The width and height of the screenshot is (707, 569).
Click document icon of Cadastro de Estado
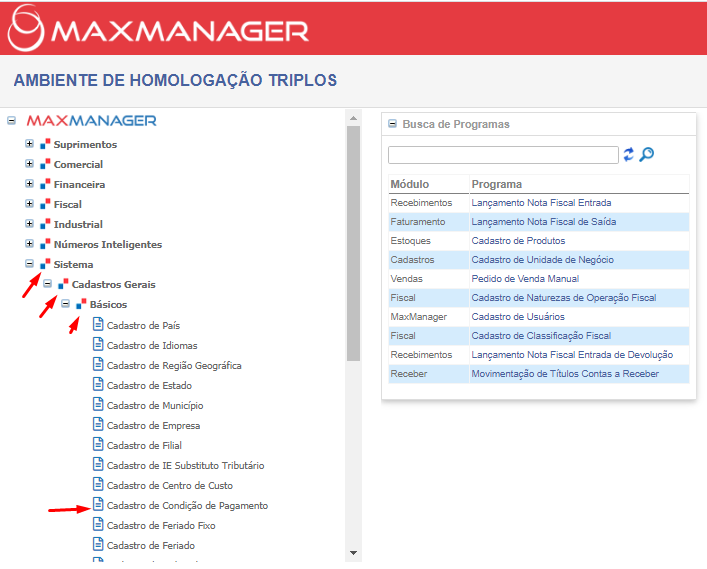98,384
